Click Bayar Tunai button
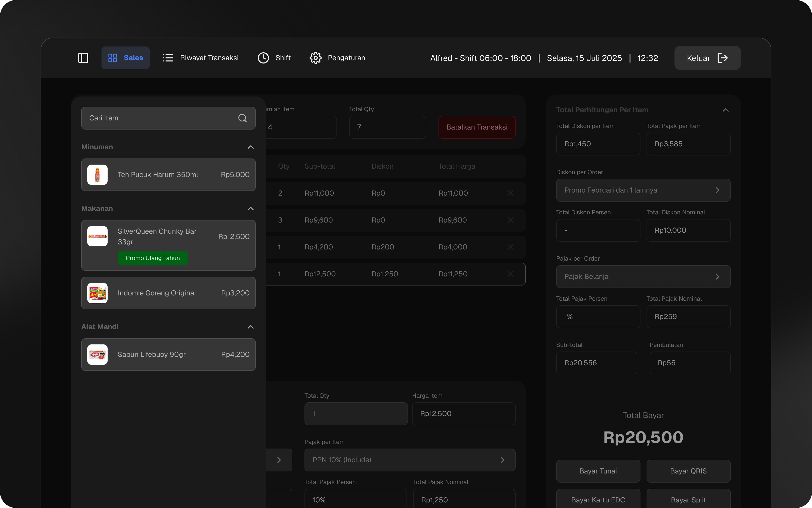812x508 pixels. pos(598,471)
